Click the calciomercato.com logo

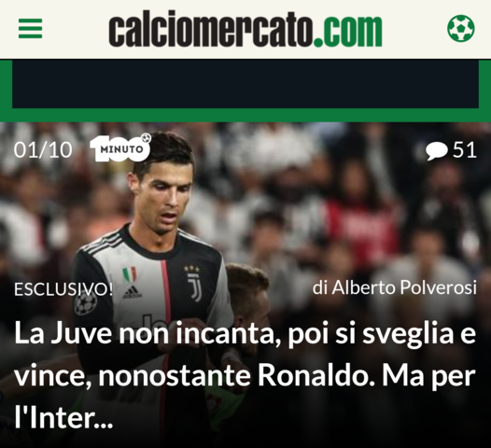click(245, 31)
